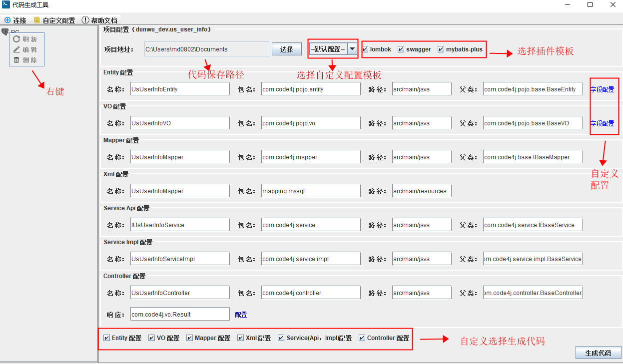623x364 pixels.
Task: Click the 连接 plus icon in toolbar
Action: coord(7,20)
